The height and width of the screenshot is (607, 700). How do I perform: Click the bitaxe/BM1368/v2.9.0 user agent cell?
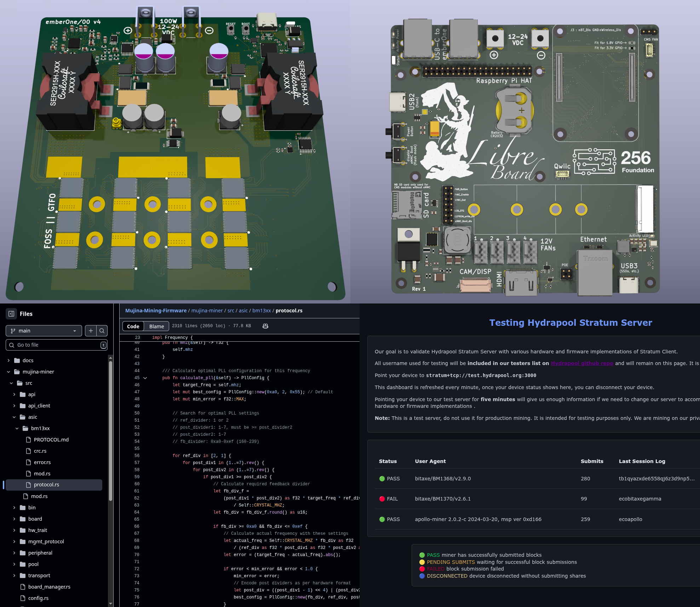pyautogui.click(x=443, y=479)
